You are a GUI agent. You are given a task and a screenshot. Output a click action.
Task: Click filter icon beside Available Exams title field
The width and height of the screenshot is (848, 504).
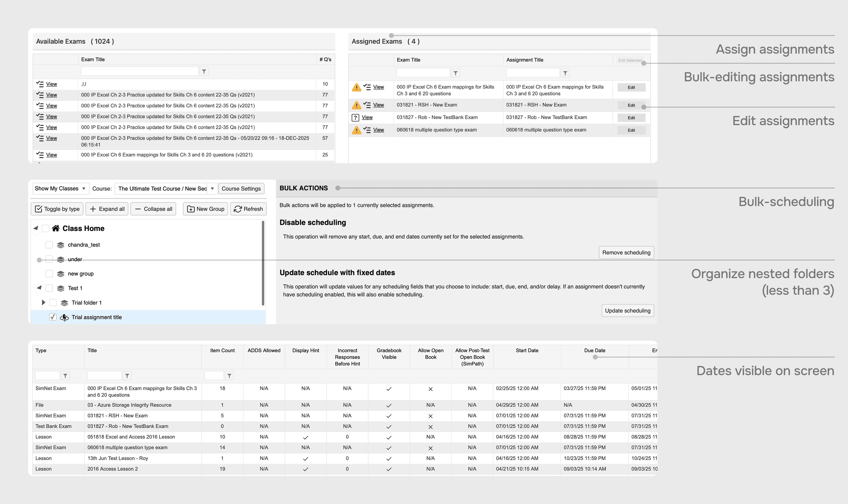coord(204,71)
